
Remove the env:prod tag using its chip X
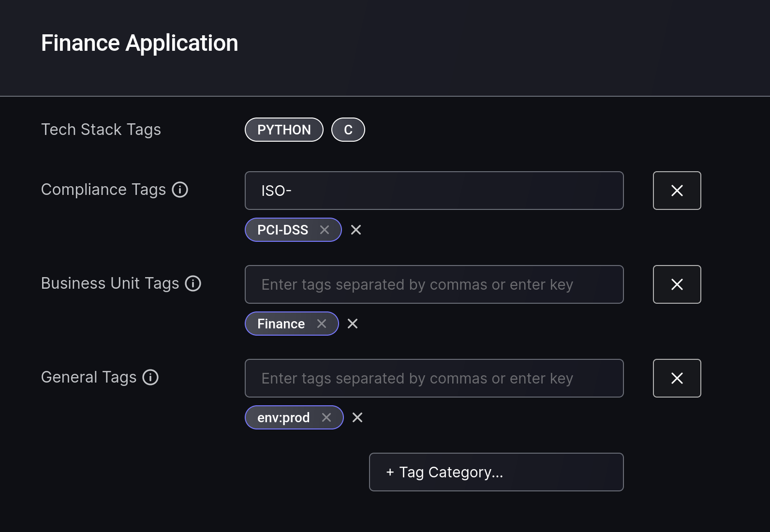tap(326, 417)
